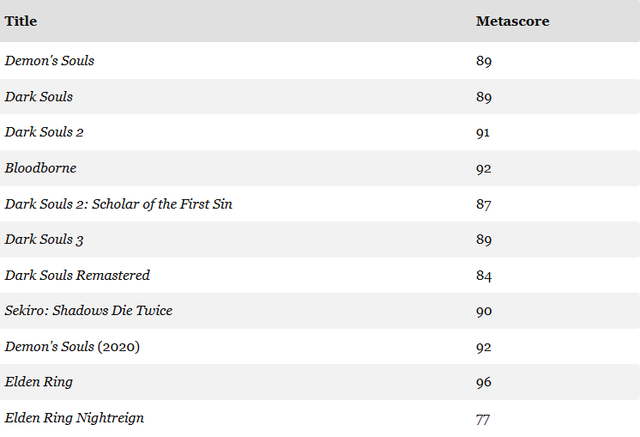This screenshot has height=437, width=640.
Task: Click Sekiro: Shadows Die Twice title
Action: coord(88,311)
